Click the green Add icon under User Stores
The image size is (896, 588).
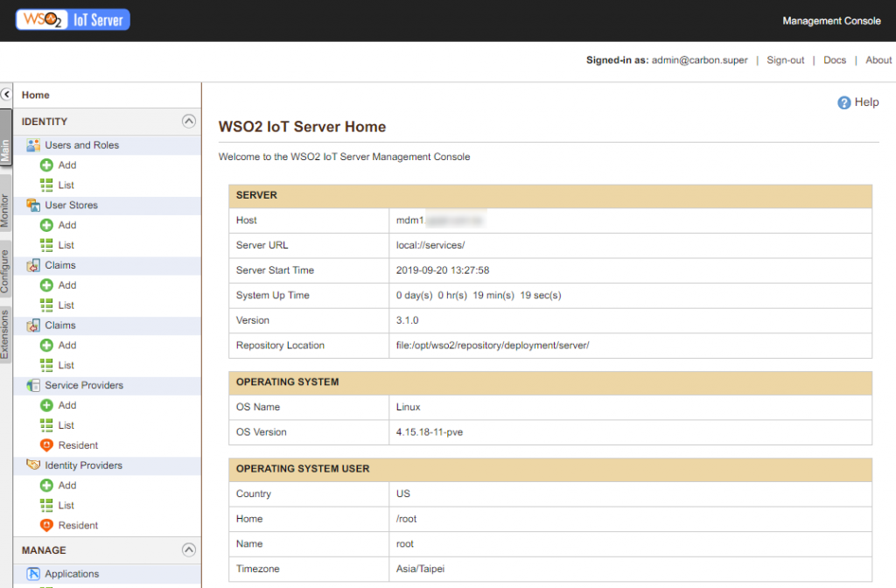46,225
